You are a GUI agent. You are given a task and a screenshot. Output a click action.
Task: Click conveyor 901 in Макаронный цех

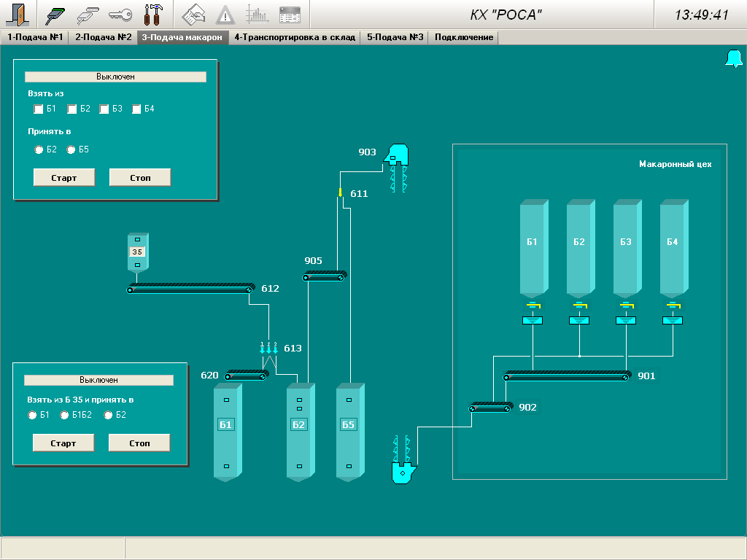(567, 376)
